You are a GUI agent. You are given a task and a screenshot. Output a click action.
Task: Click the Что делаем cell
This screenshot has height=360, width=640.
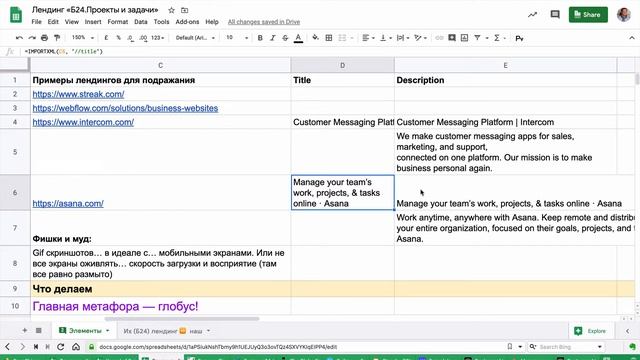click(x=160, y=289)
